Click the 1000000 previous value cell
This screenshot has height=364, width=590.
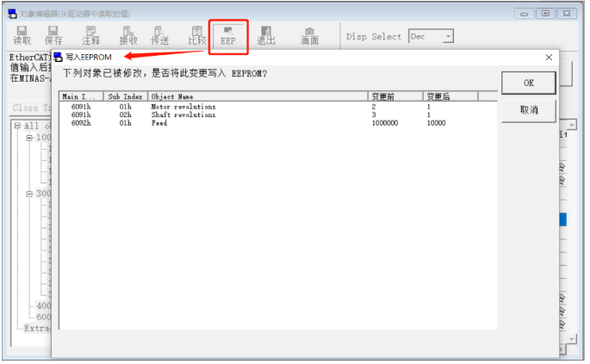[x=384, y=123]
